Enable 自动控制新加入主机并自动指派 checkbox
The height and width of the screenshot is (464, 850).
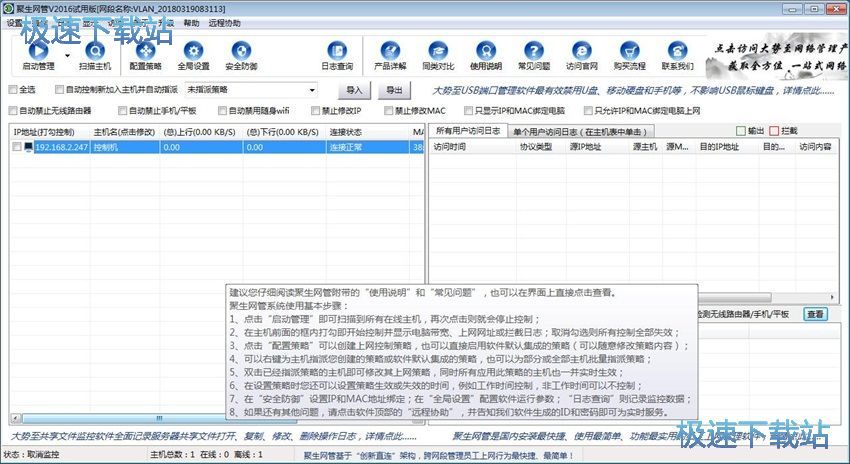[x=60, y=89]
